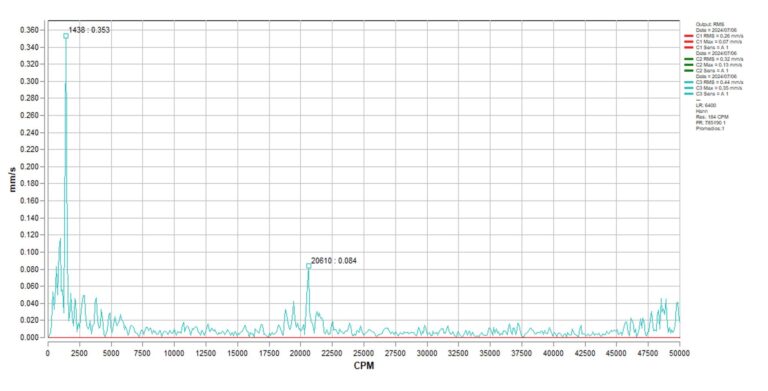
Task: Click the 42500 x-axis tick label
Action: tap(585, 353)
